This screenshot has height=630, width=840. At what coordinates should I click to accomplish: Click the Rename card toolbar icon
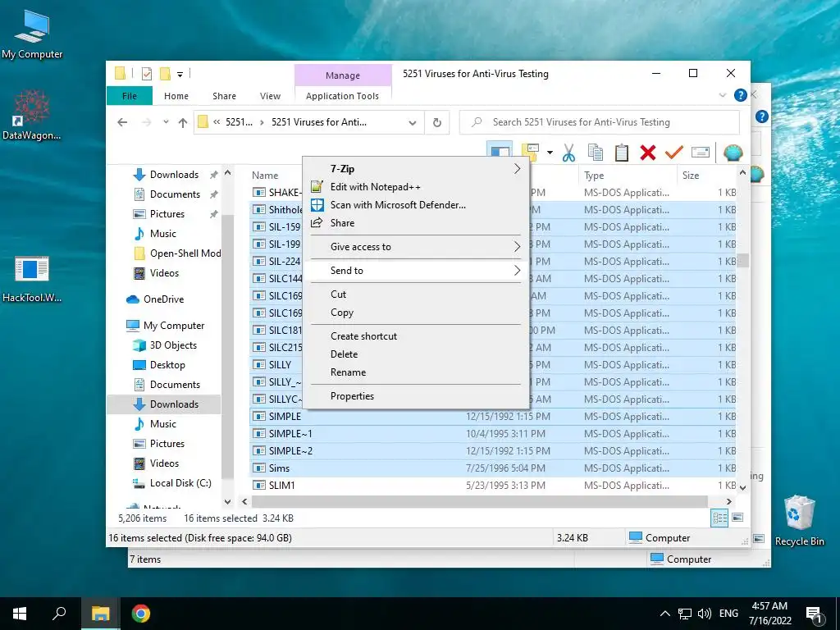point(701,153)
